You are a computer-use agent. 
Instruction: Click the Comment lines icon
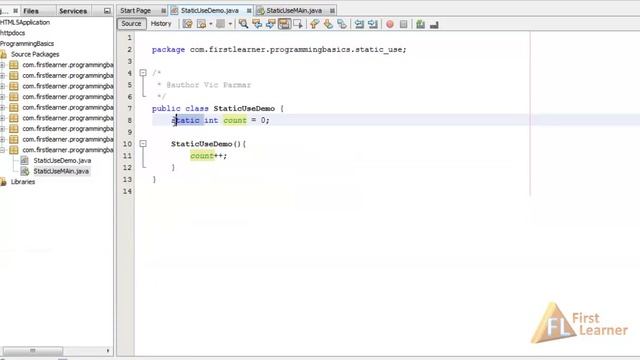click(420, 24)
